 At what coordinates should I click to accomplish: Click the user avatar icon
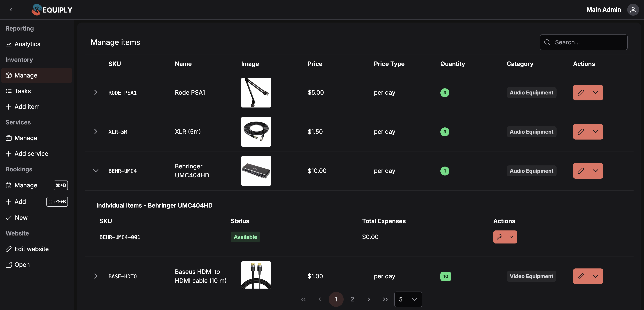click(x=633, y=10)
